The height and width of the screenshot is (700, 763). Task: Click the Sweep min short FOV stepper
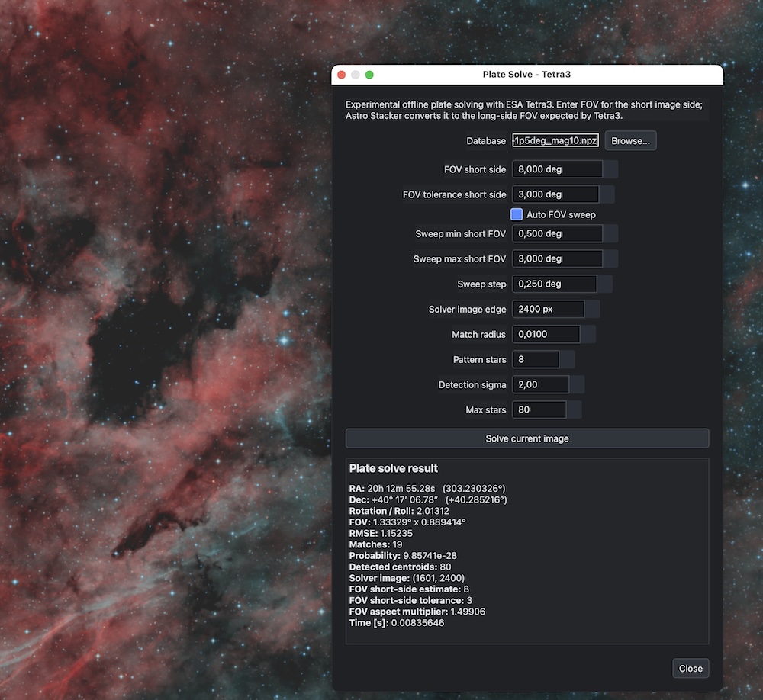[610, 233]
